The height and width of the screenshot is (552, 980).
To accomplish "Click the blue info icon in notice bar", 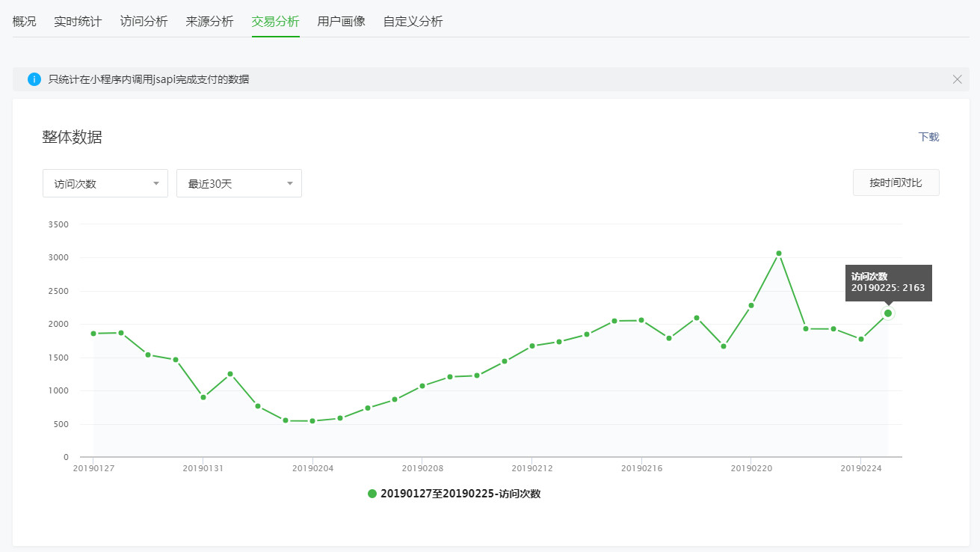I will (x=34, y=79).
